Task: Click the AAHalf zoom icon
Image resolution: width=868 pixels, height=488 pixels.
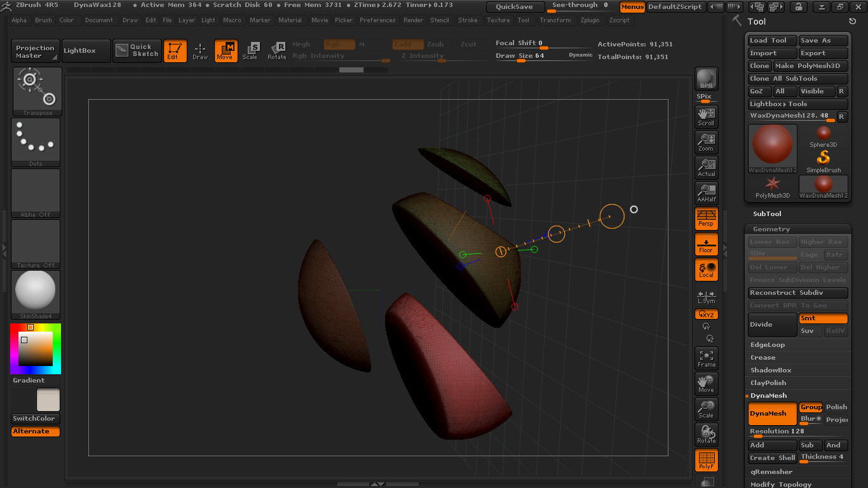Action: pos(706,193)
